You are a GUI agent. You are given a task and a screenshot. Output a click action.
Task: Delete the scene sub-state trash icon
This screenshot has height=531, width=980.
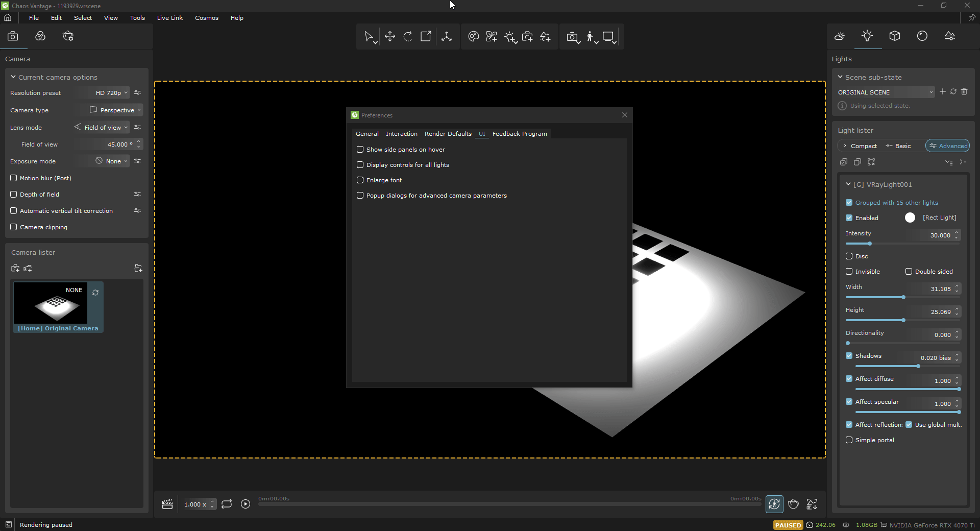coord(964,92)
